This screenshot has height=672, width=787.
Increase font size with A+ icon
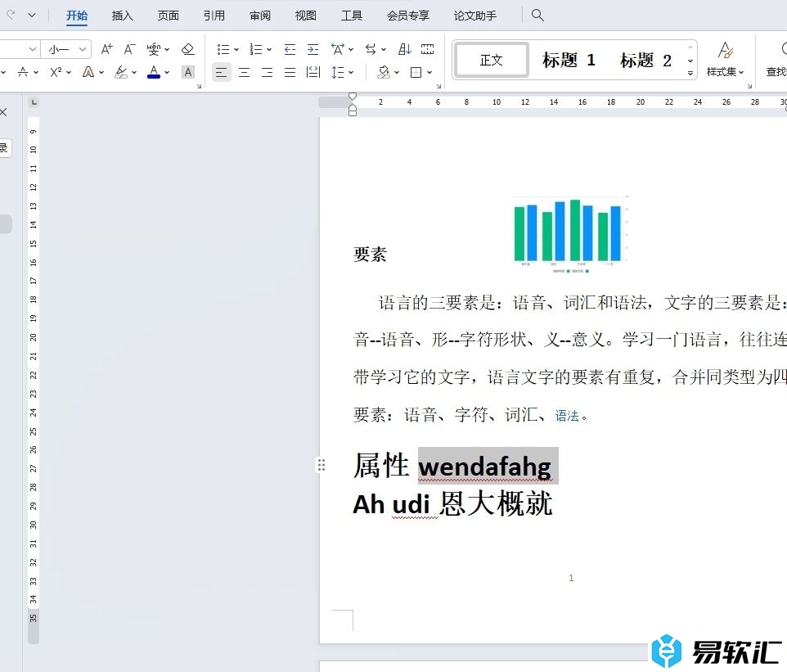click(x=106, y=49)
